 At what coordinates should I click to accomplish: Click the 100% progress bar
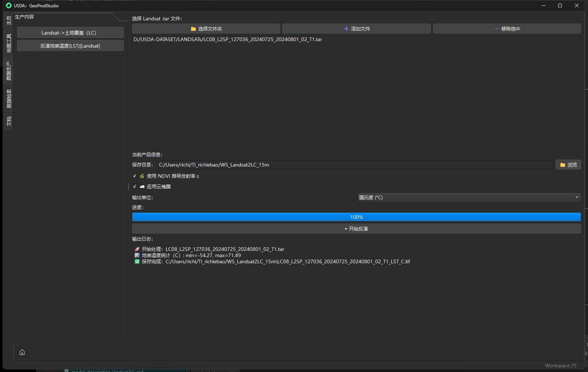[356, 217]
